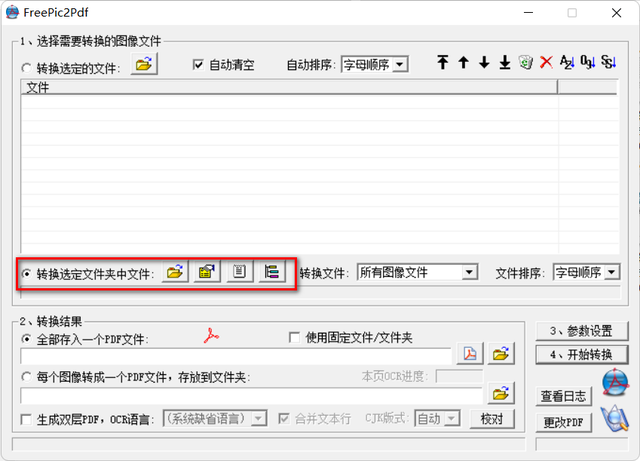Click the magnifier search PDF icon
Screen dimensions: 640x461
click(x=615, y=419)
